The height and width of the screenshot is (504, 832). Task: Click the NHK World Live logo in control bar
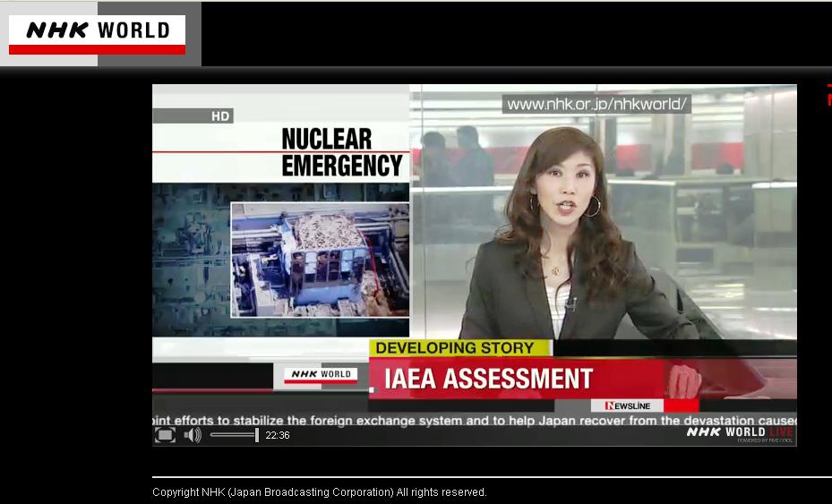tap(740, 433)
